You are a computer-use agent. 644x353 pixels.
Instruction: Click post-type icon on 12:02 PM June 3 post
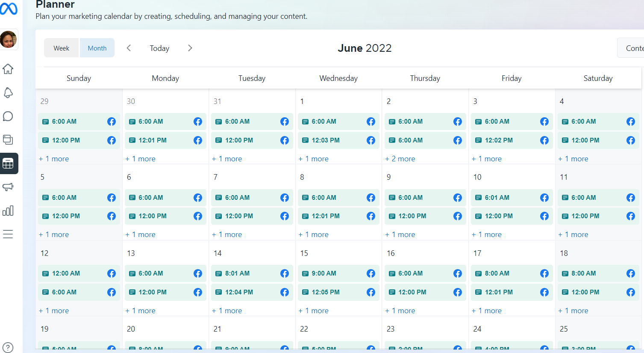(x=478, y=140)
